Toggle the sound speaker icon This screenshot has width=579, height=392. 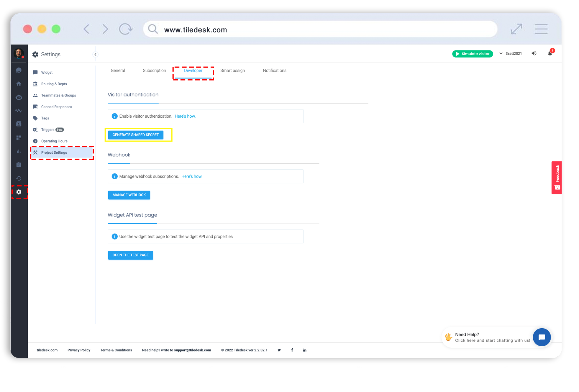click(534, 53)
